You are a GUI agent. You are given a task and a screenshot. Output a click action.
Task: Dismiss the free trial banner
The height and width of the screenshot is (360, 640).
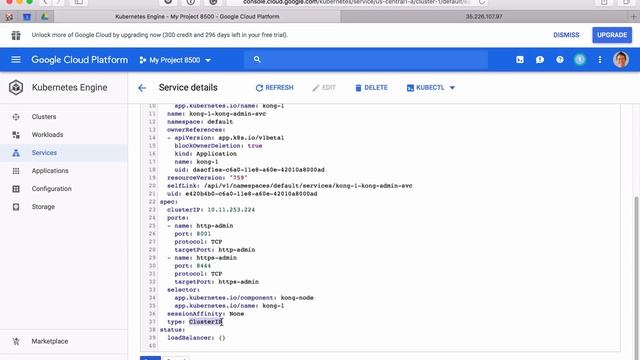[566, 35]
